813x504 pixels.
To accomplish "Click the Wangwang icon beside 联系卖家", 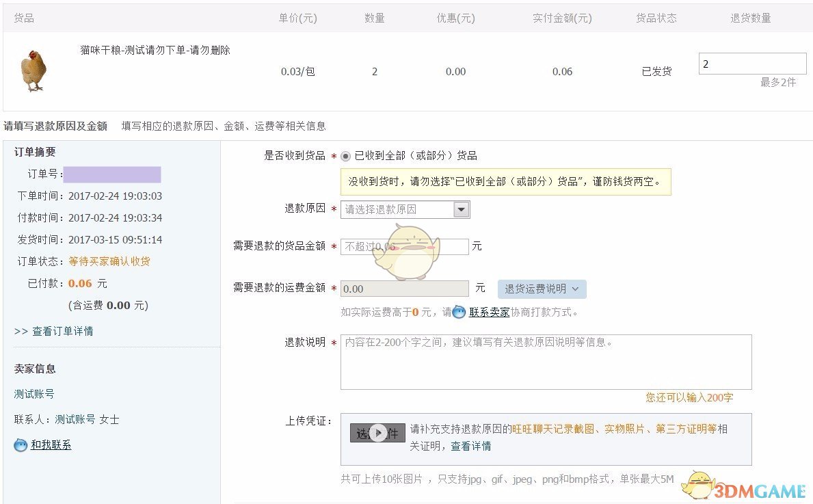I will [x=459, y=312].
